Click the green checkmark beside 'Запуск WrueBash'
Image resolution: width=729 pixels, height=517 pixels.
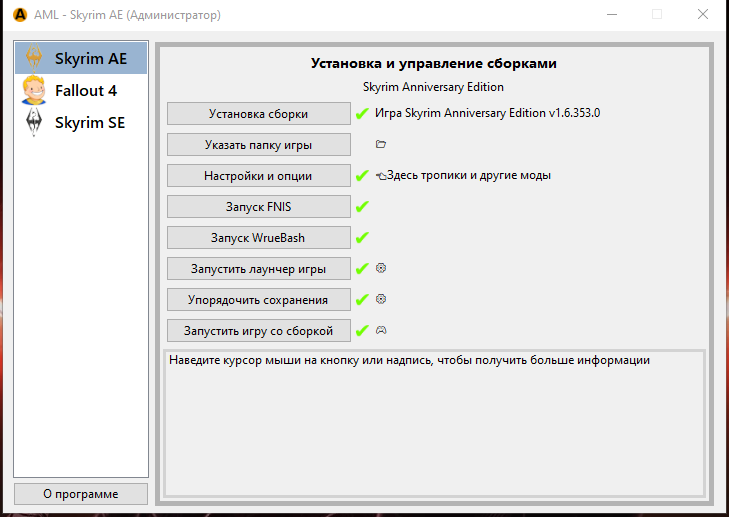pyautogui.click(x=362, y=238)
